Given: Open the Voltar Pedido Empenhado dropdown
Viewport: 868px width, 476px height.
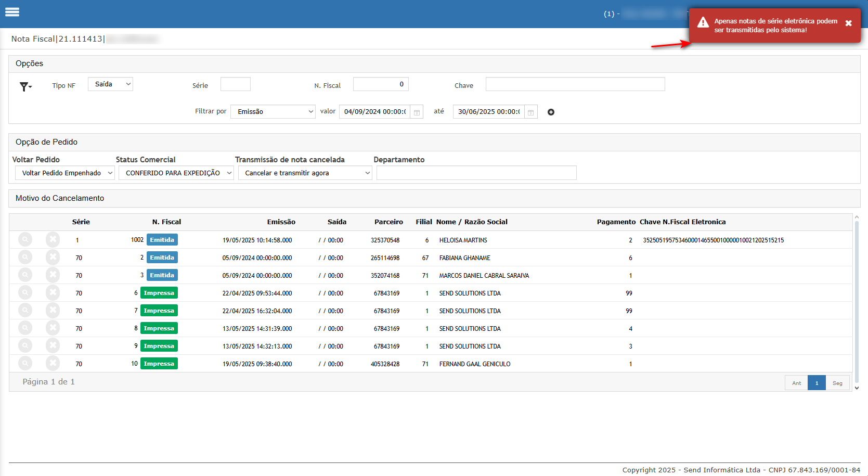Looking at the screenshot, I should tap(65, 173).
